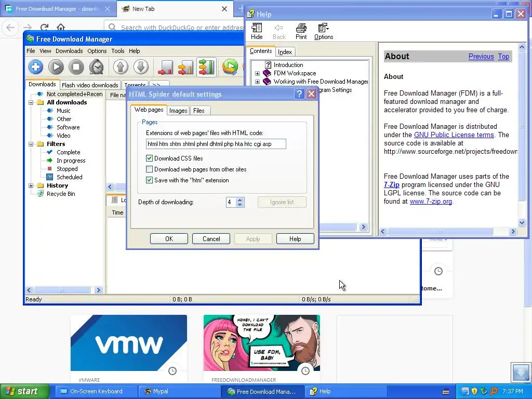Click the Help button in the dialog

pos(295,239)
